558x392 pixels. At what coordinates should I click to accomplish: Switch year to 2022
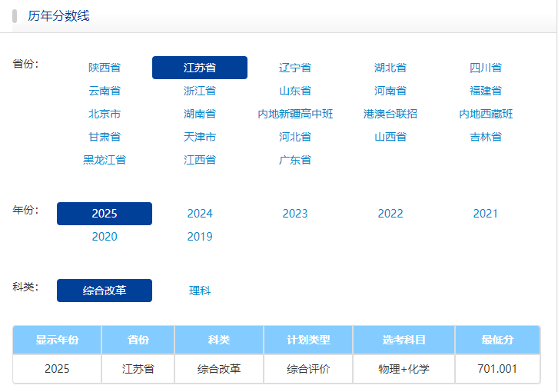390,214
